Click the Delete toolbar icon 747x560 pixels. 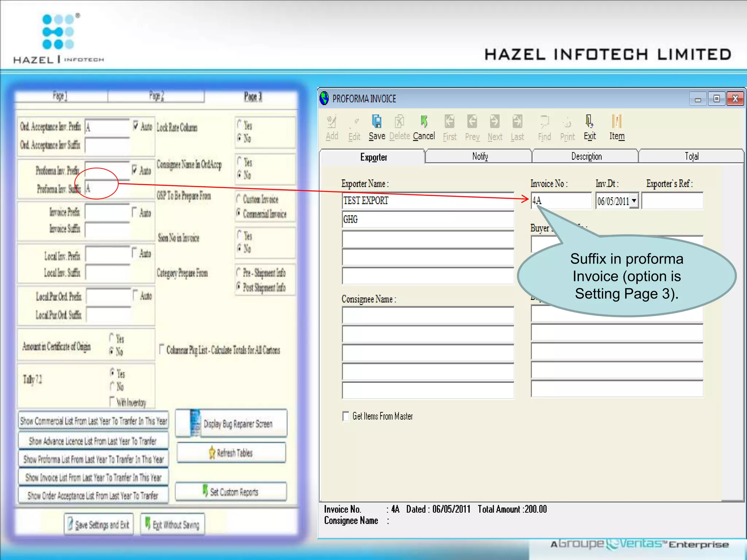(399, 128)
